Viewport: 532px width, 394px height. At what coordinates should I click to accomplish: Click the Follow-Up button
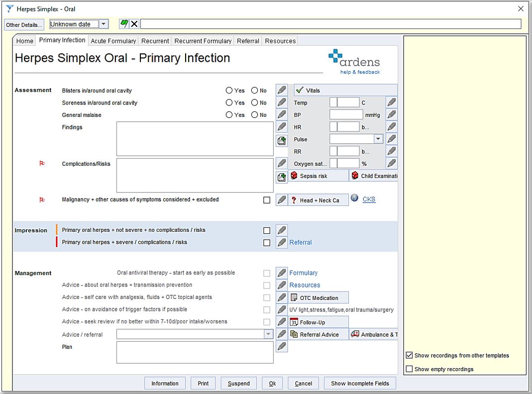(x=318, y=322)
